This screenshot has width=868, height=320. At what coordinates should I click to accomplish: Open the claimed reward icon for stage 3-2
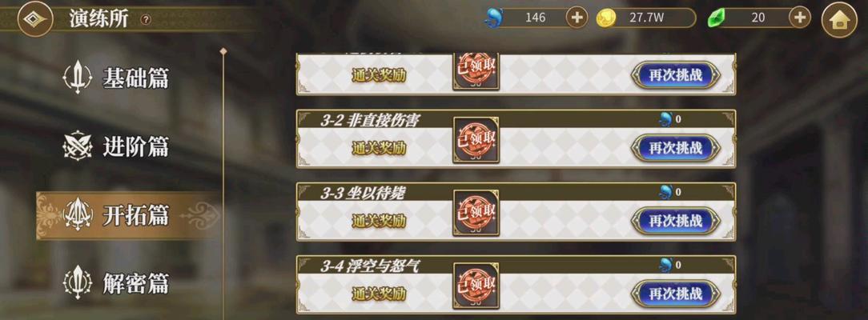(476, 140)
